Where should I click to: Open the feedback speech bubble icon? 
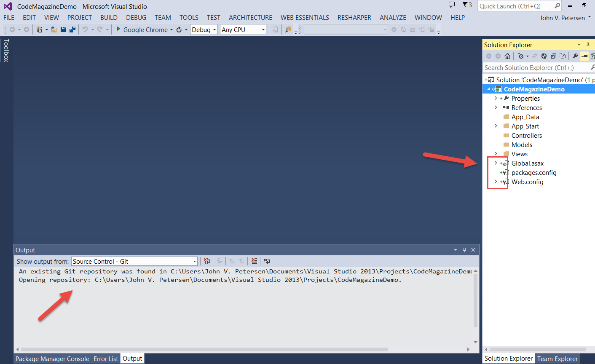(452, 5)
